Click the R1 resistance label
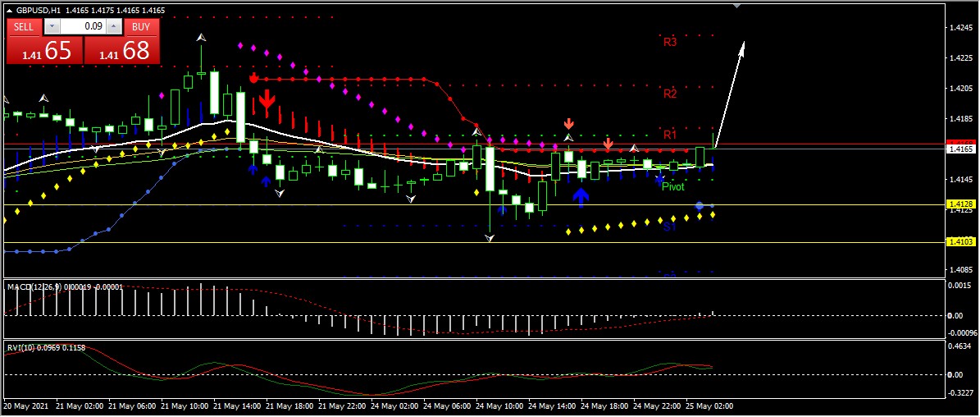 670,135
